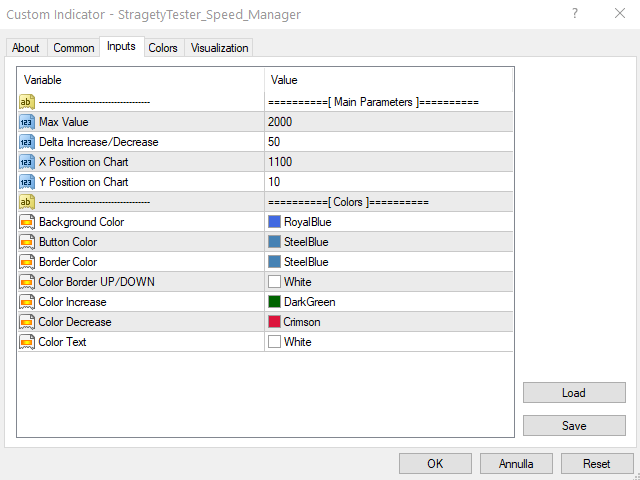This screenshot has height=480, width=640.
Task: Switch to the Colors tab
Action: pos(163,48)
